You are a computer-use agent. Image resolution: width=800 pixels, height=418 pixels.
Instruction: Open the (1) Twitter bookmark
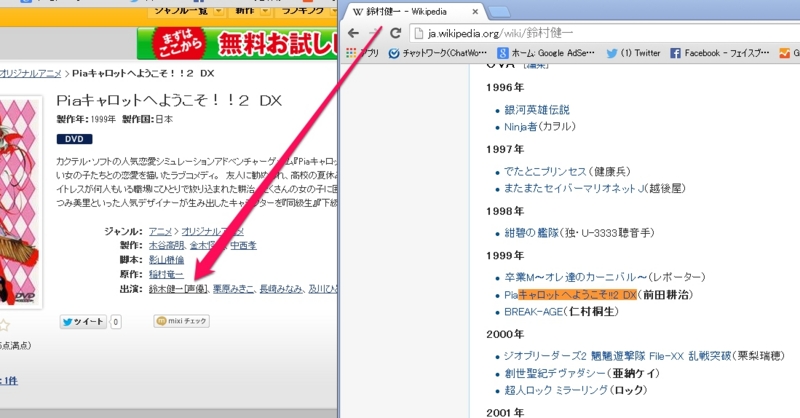click(x=633, y=53)
